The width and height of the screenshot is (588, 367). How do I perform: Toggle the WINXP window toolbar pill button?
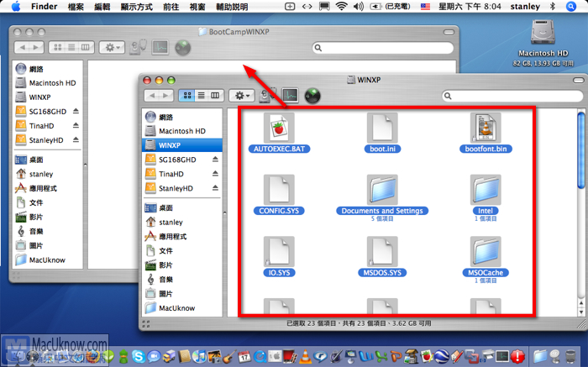click(x=579, y=81)
